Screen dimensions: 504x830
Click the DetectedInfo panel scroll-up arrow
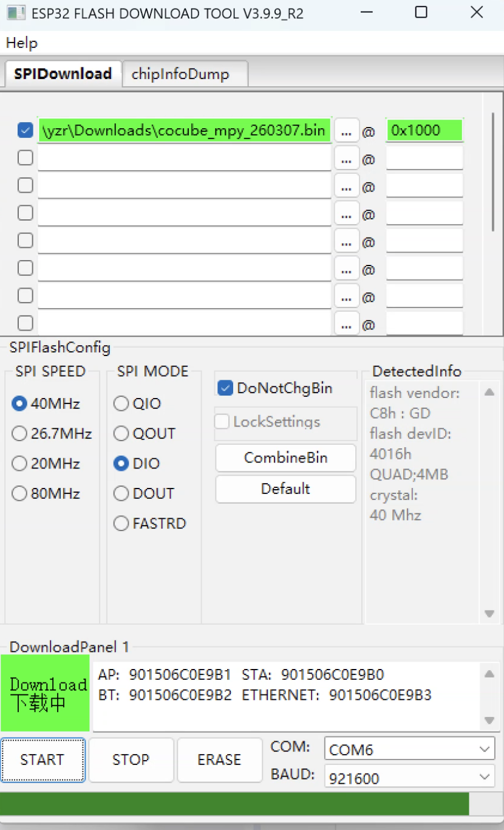489,392
